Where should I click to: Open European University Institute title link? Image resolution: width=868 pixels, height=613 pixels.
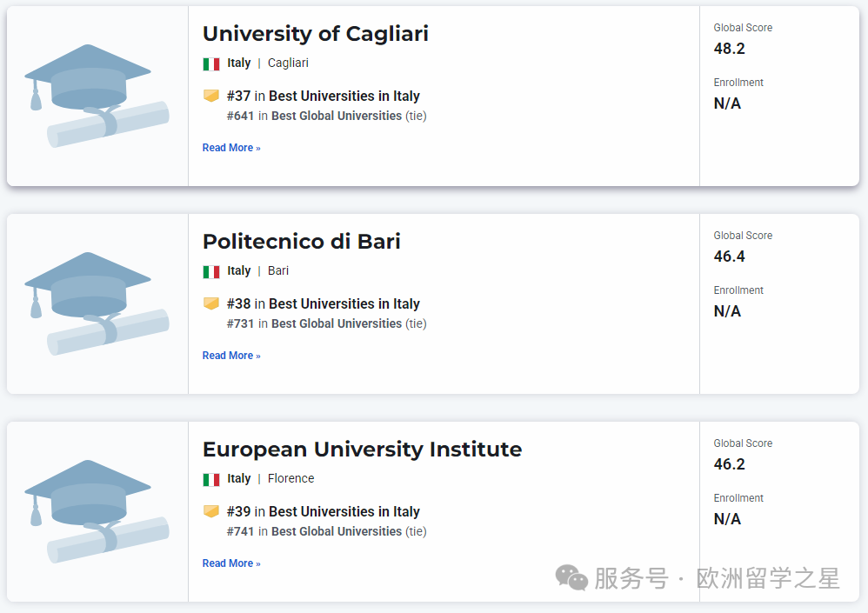click(362, 450)
